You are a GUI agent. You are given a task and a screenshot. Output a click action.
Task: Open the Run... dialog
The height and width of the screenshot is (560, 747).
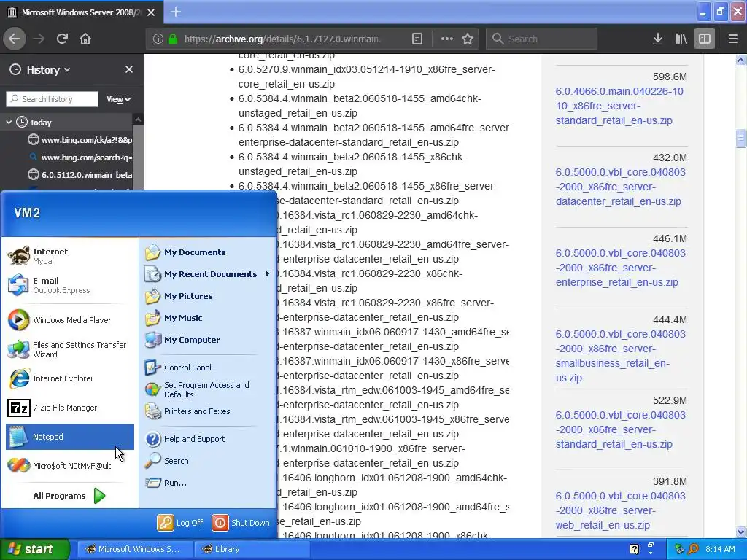[207, 483]
